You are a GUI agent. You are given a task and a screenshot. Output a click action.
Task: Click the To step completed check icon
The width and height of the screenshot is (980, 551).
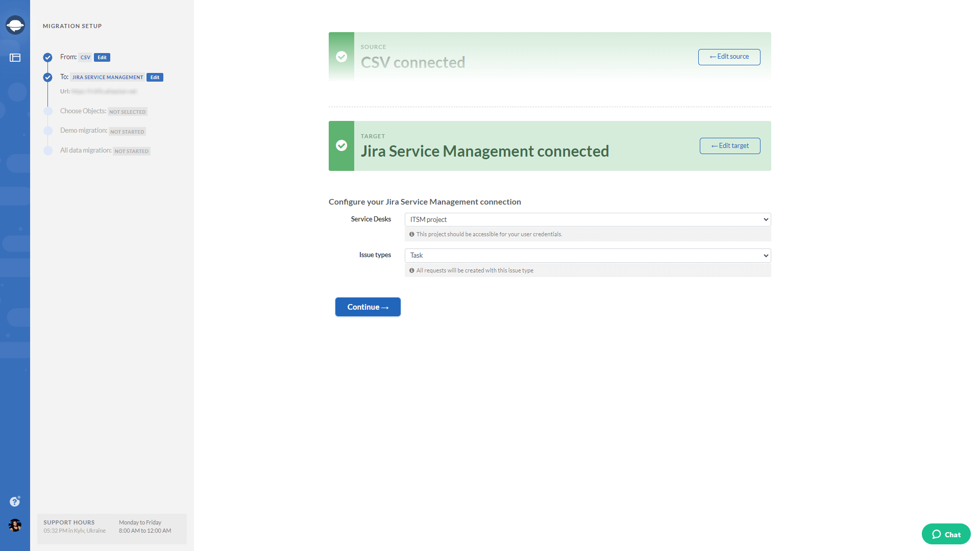click(x=47, y=78)
